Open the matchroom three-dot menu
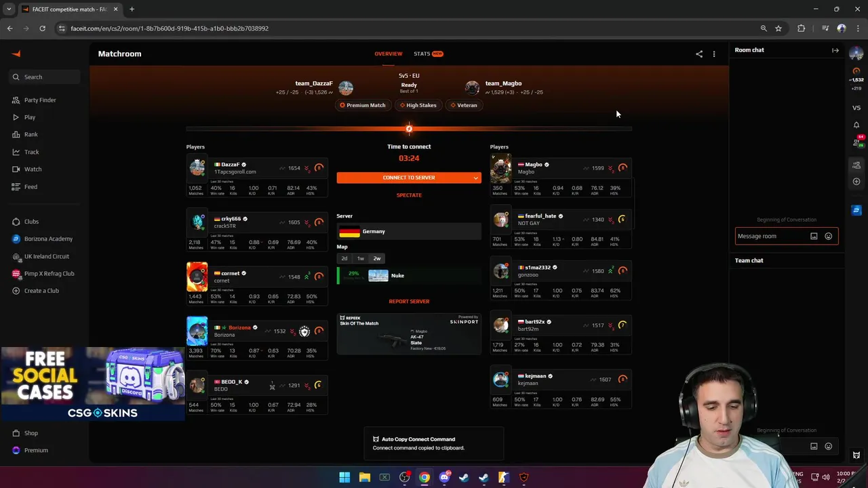This screenshot has width=868, height=488. 713,54
